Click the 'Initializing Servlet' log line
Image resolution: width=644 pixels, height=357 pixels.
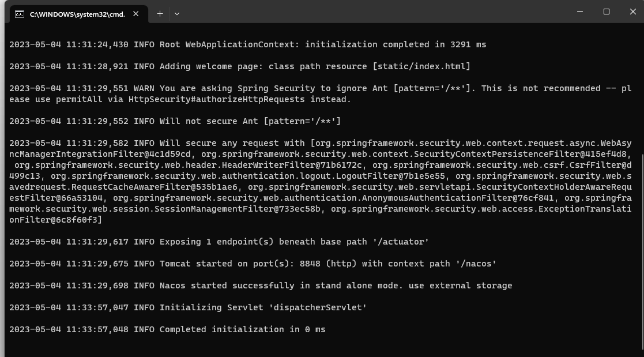click(x=188, y=307)
